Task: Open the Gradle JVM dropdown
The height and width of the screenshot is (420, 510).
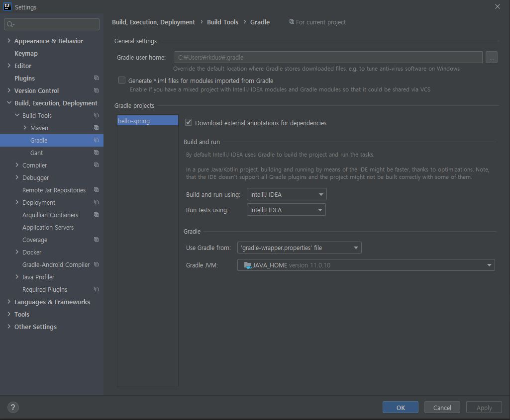Action: coord(366,265)
